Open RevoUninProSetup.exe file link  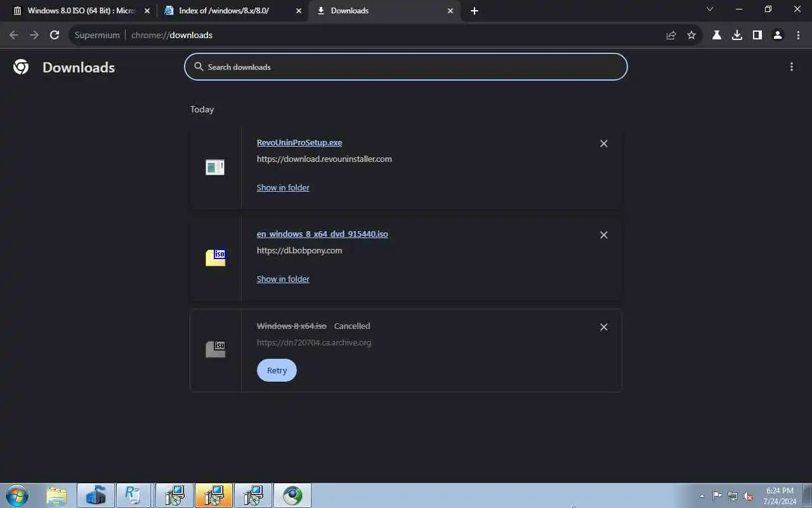coord(299,143)
